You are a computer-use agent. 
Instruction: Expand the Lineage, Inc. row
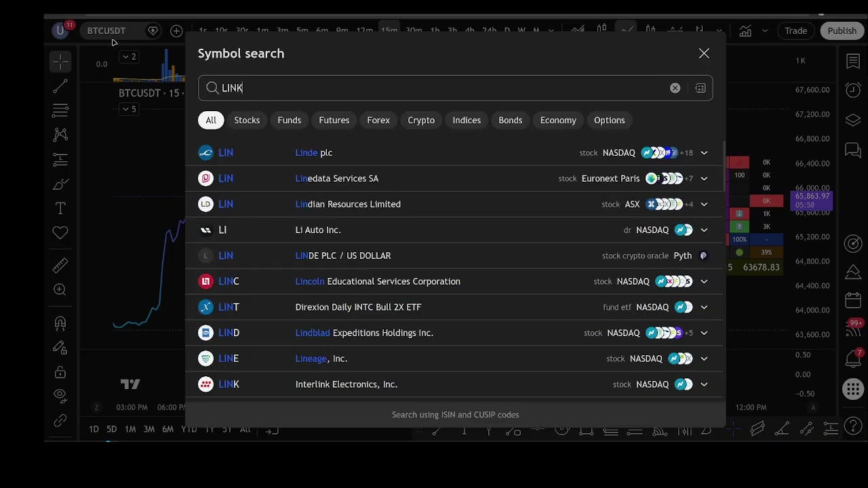(x=704, y=359)
